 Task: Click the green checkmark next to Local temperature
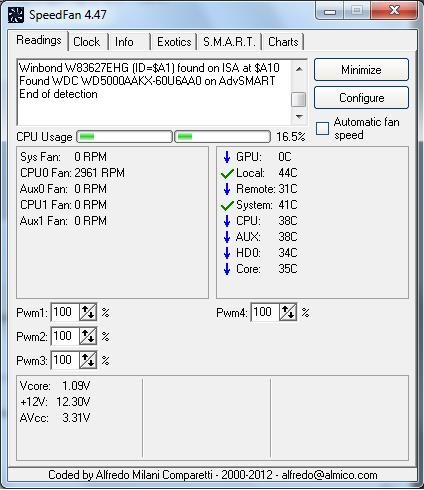(227, 173)
